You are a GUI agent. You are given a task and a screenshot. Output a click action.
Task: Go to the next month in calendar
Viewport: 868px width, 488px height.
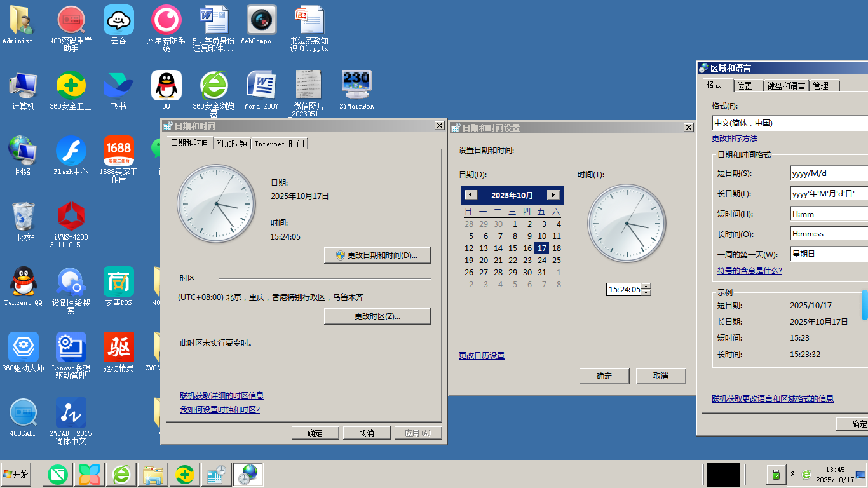[x=553, y=195]
